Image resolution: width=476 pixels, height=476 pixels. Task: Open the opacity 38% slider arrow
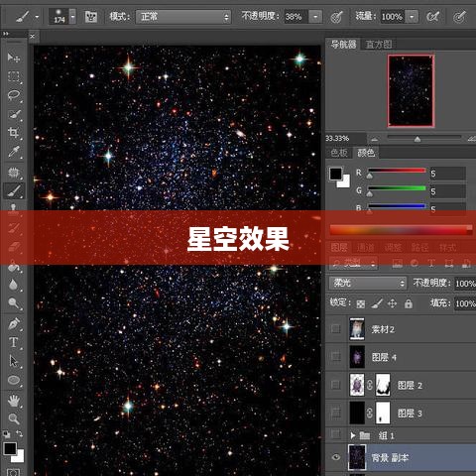pos(315,17)
